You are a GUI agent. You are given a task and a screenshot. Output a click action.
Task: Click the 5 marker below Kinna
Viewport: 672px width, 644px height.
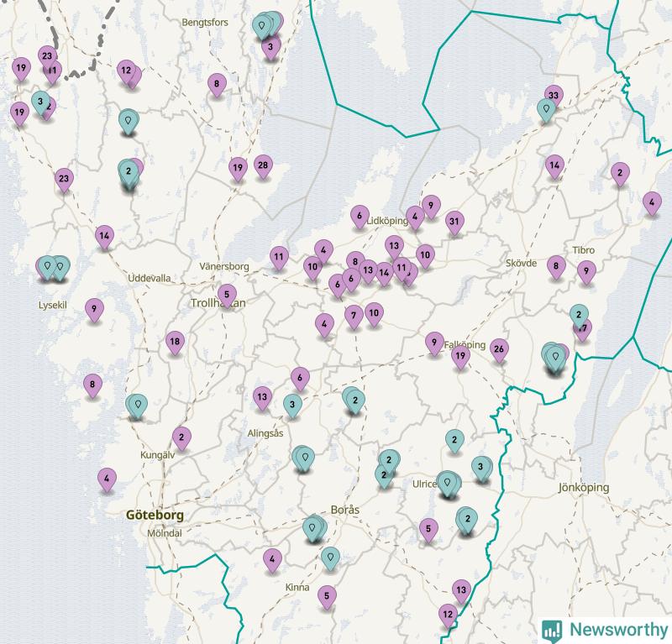click(327, 596)
